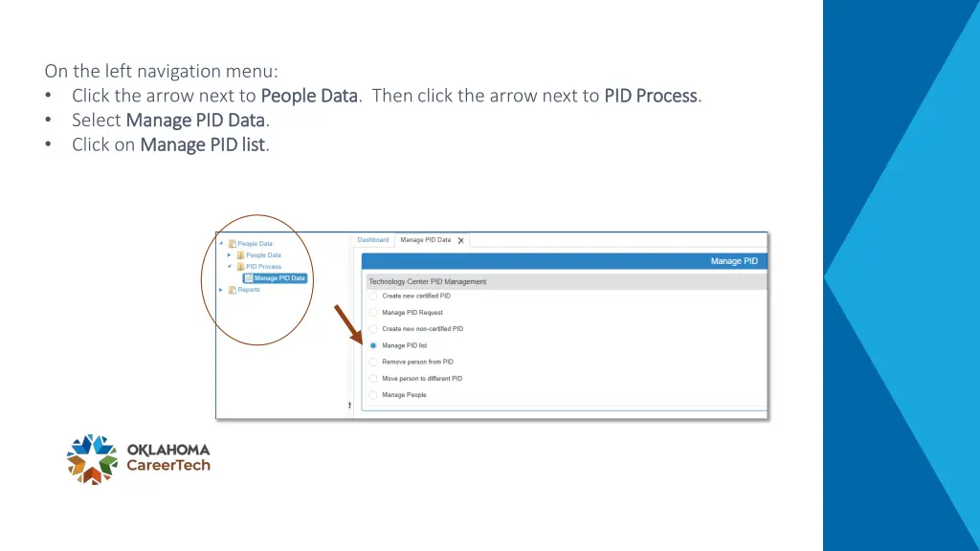
Task: Collapse the PID Process tree arrow
Action: (230, 266)
